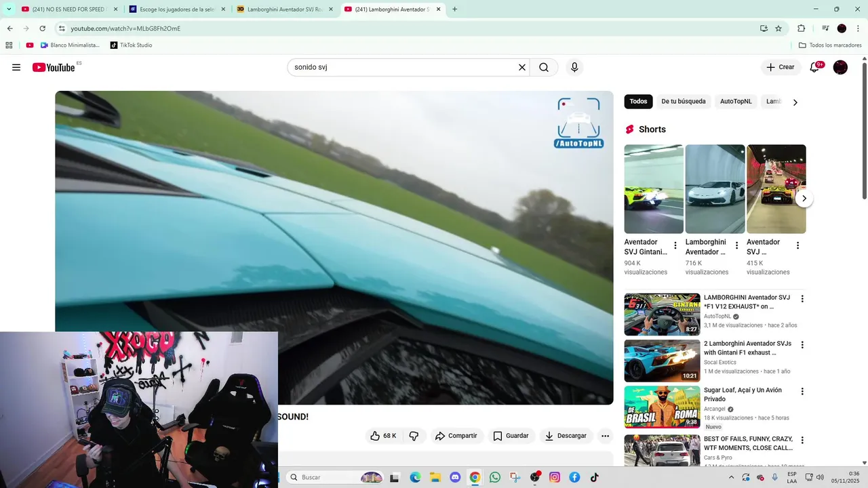Open Todos los marcadores folder
This screenshot has width=868, height=488.
(x=830, y=45)
